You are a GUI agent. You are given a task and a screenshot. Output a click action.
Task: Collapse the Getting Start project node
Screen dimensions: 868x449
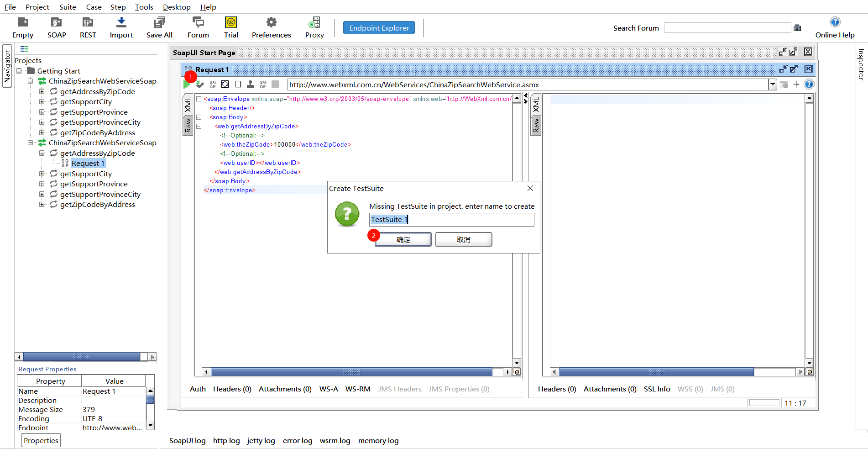[x=19, y=71]
